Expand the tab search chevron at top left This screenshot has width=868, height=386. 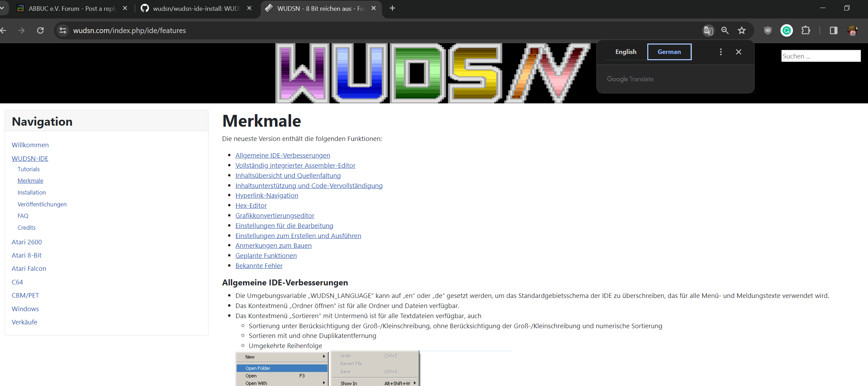click(2, 8)
